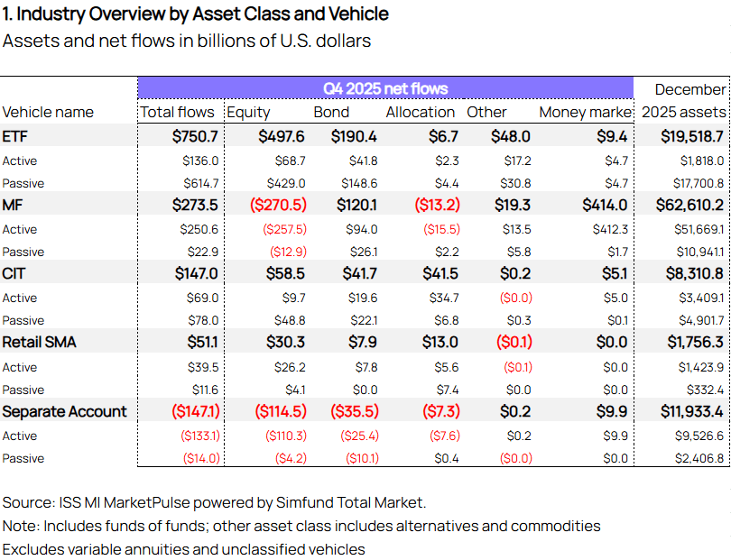Screen dimensions: 731x560
Task: Select MF equity value ($270.5)
Action: pos(278,205)
